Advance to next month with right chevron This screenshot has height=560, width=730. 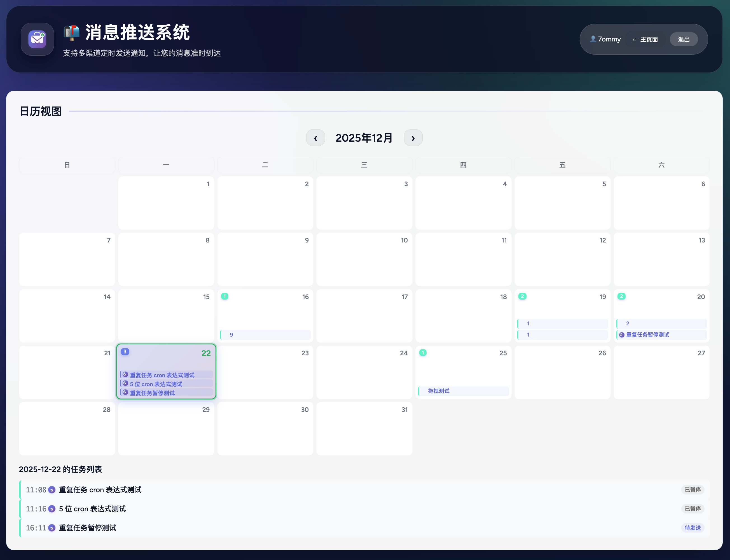pyautogui.click(x=413, y=138)
